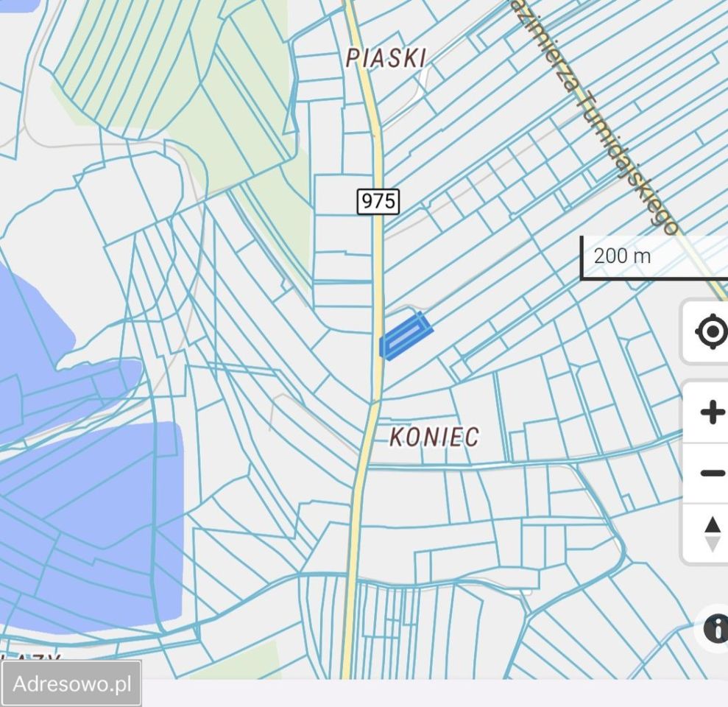Activate the geolocation target icon

pos(711,332)
